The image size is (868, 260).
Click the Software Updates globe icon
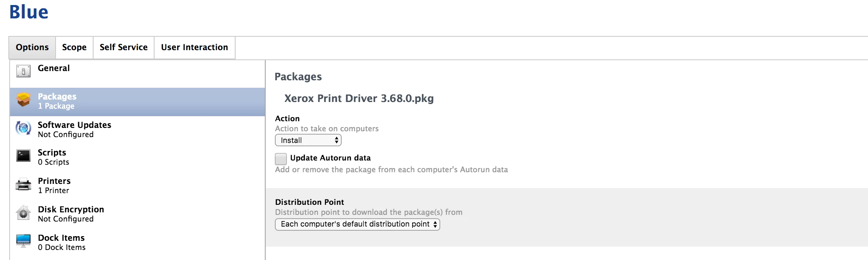(x=23, y=128)
